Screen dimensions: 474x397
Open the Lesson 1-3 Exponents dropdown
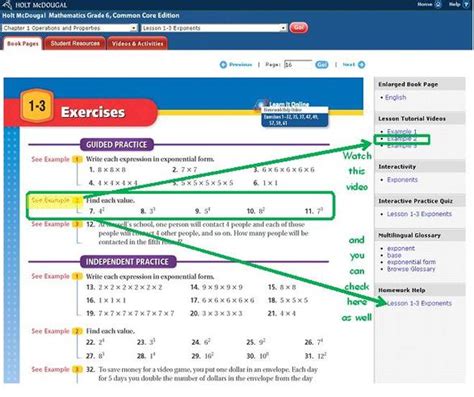click(x=214, y=28)
